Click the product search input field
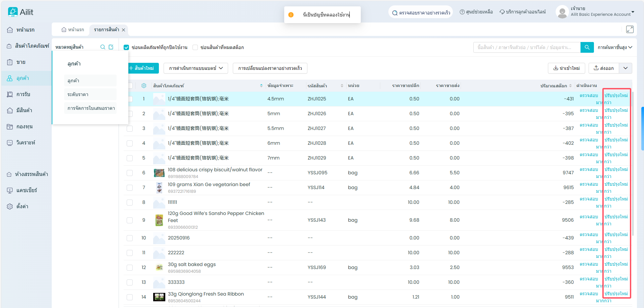 526,47
